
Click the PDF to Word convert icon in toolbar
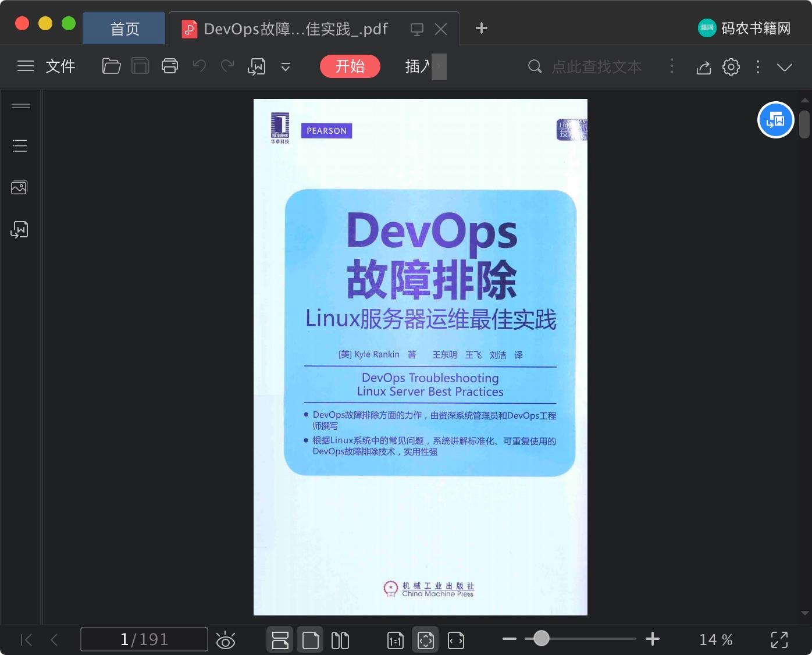pos(257,67)
